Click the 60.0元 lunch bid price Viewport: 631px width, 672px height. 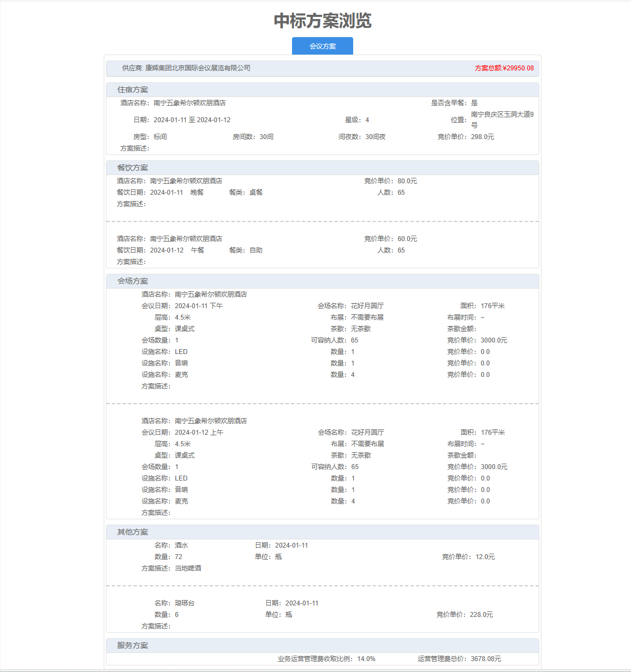pos(407,239)
